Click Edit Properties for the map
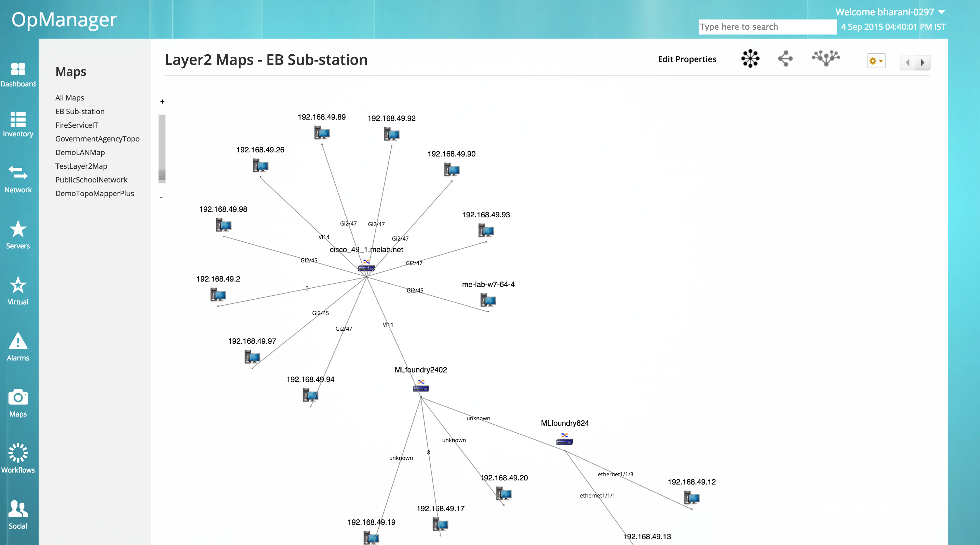This screenshot has width=980, height=545. (x=687, y=59)
